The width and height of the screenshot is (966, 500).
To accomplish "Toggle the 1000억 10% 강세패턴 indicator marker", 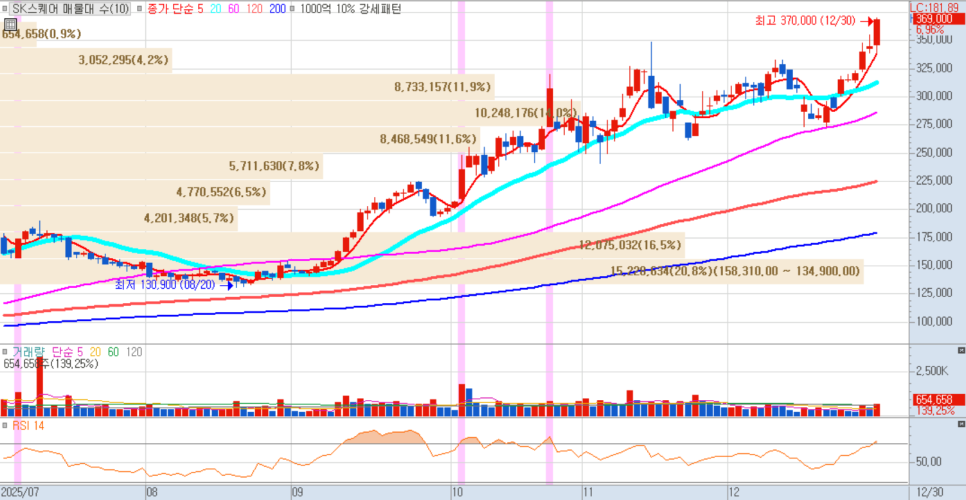I will coord(291,9).
